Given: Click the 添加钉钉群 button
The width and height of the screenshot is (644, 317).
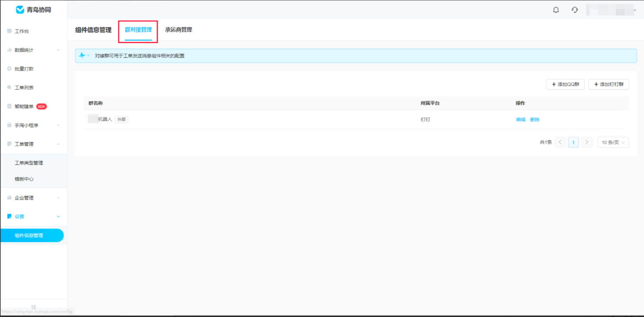Looking at the screenshot, I should pyautogui.click(x=609, y=84).
